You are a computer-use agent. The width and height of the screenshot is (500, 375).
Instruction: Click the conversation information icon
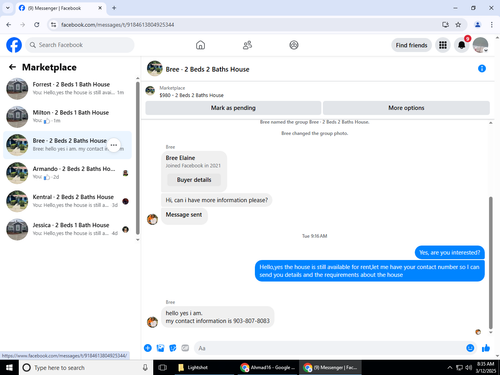(x=482, y=69)
